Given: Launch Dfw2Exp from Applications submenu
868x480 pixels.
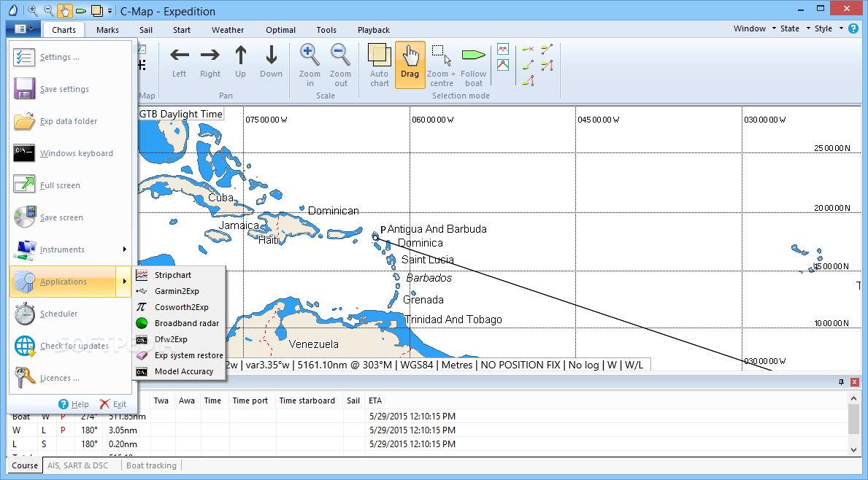Looking at the screenshot, I should pyautogui.click(x=179, y=339).
